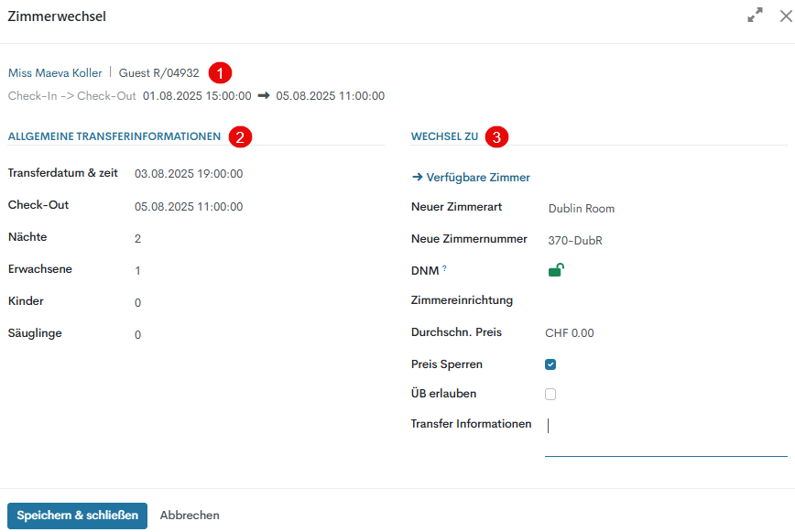Click the Durchschn. Preis CHF 0.00 value
The image size is (795, 532).
(x=570, y=333)
